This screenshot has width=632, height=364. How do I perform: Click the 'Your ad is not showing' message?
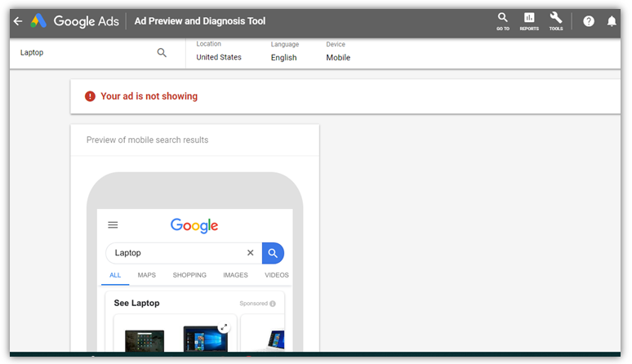[x=149, y=96]
